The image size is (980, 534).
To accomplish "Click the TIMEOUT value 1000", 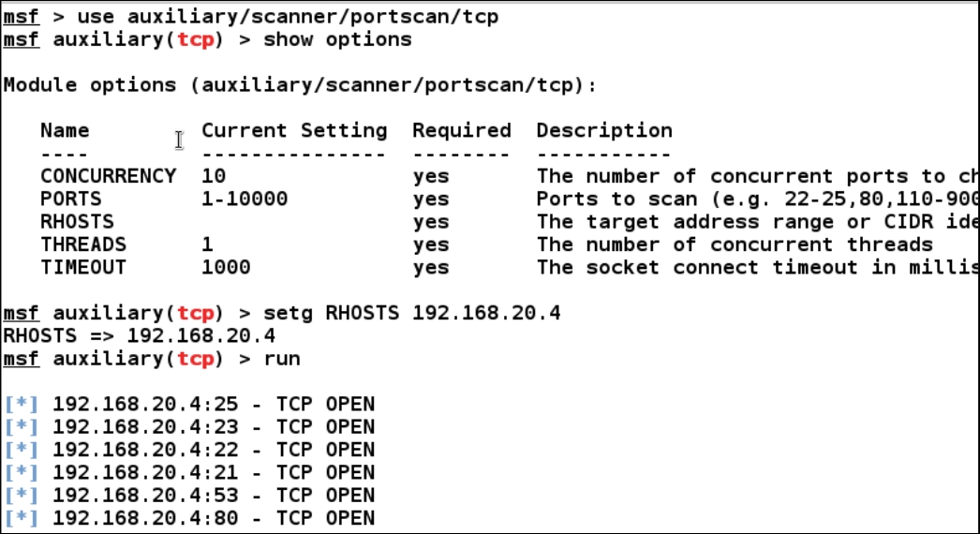I will pyautogui.click(x=226, y=268).
